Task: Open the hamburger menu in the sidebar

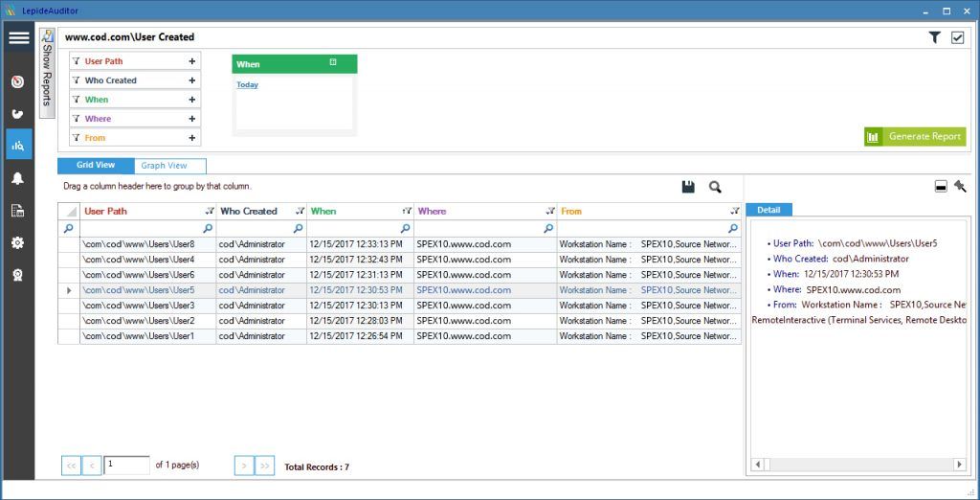Action: click(x=18, y=37)
